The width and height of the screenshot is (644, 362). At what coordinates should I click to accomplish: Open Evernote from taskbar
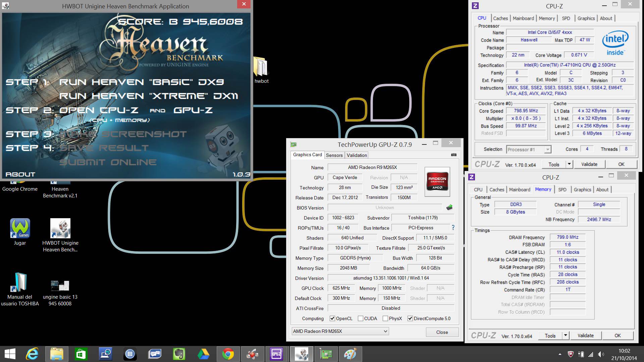pos(179,354)
